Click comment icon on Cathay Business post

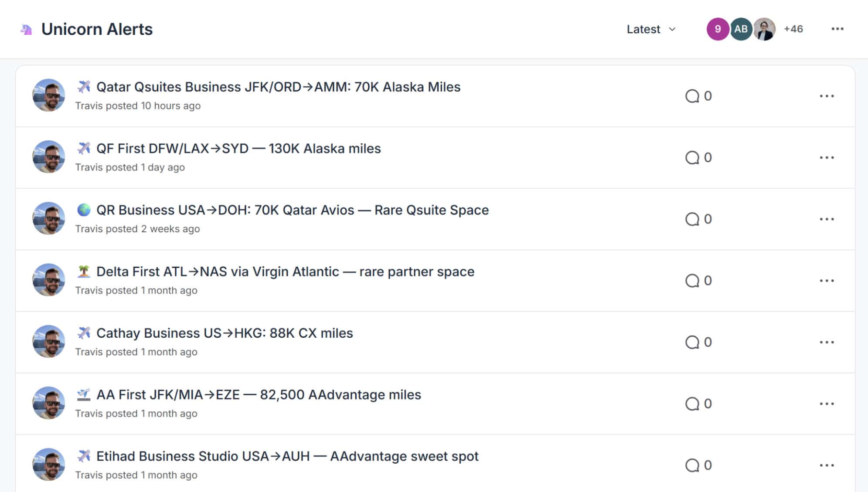coord(692,342)
